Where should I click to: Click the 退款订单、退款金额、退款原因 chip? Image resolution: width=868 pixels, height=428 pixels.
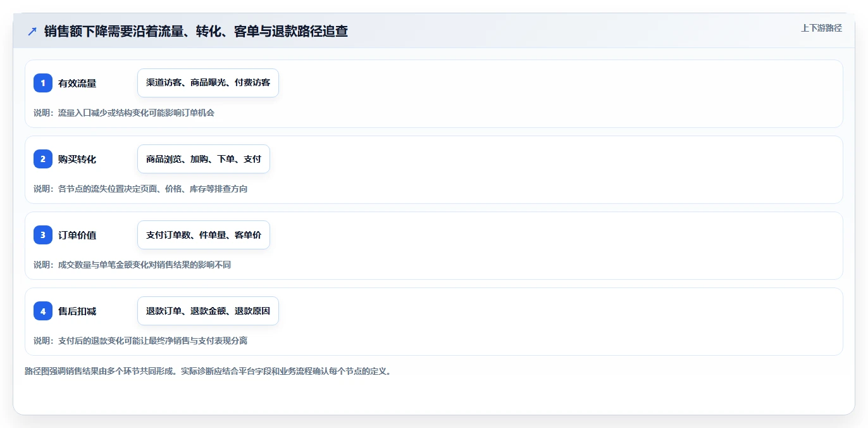[208, 311]
